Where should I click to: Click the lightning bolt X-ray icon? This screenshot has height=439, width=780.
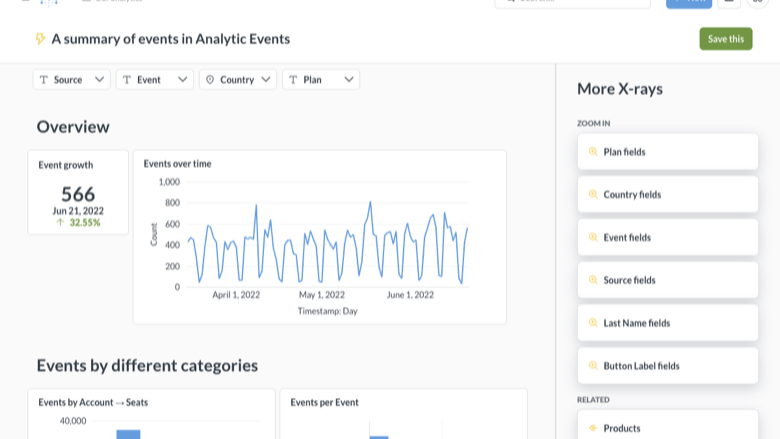40,39
